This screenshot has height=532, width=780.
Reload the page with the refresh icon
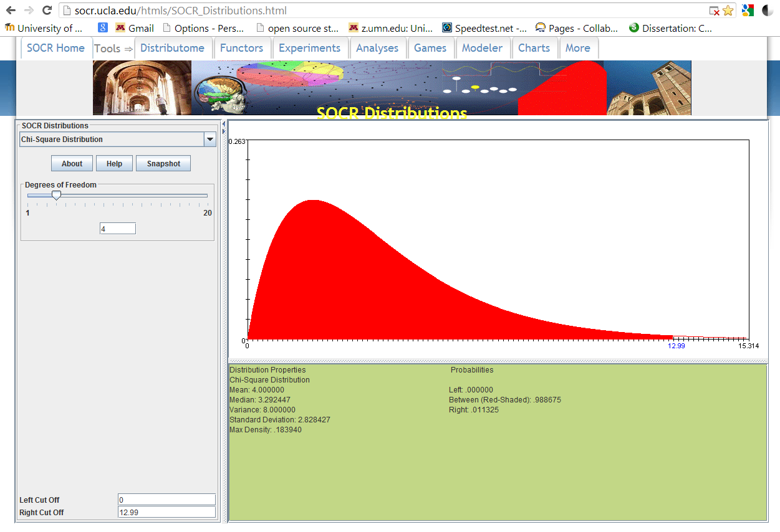tap(47, 11)
